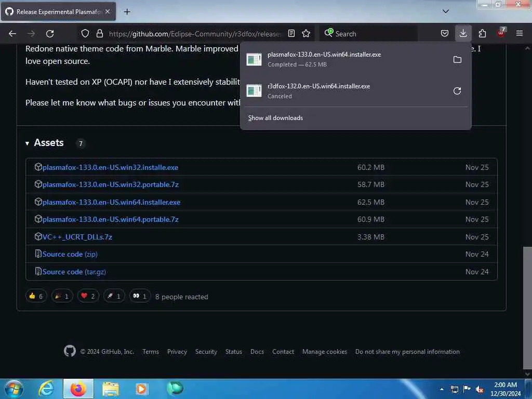List all tabs dropdown arrow
This screenshot has width=532, height=399.
tap(446, 11)
